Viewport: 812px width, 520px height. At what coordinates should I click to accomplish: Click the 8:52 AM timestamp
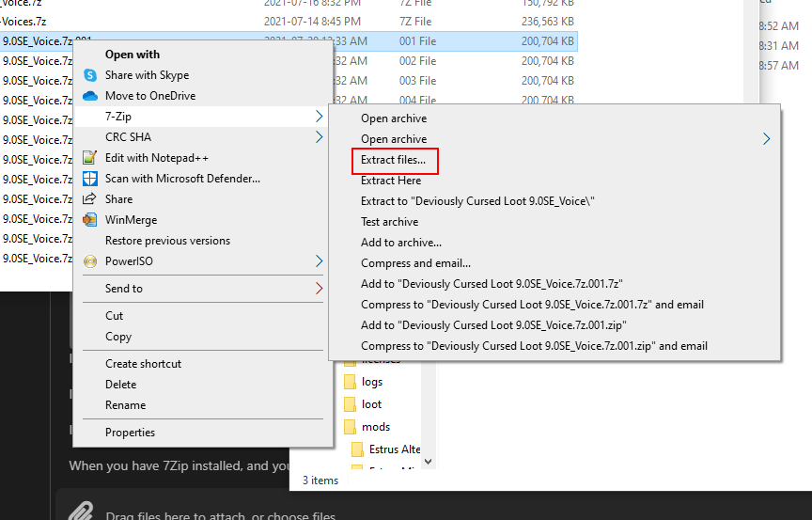pos(778,26)
